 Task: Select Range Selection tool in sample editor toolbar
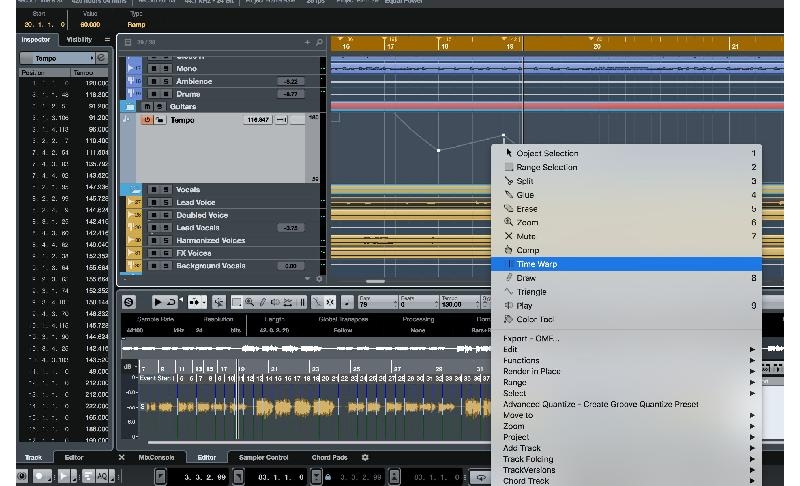pos(236,302)
